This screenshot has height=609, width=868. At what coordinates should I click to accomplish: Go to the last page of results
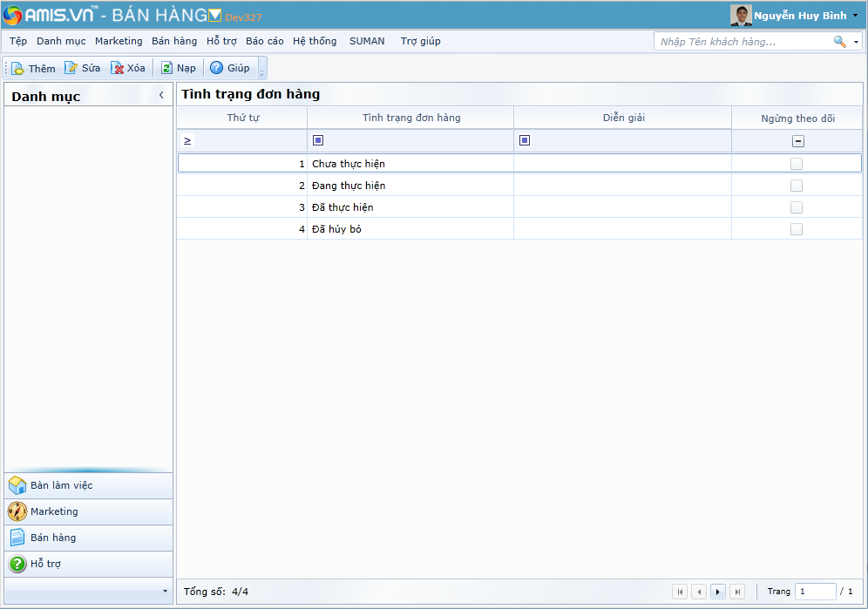point(737,592)
